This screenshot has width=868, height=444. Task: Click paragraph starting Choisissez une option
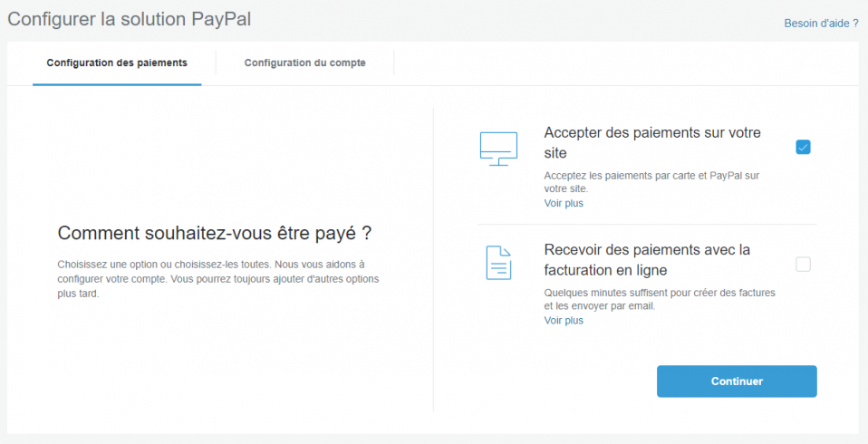click(218, 279)
